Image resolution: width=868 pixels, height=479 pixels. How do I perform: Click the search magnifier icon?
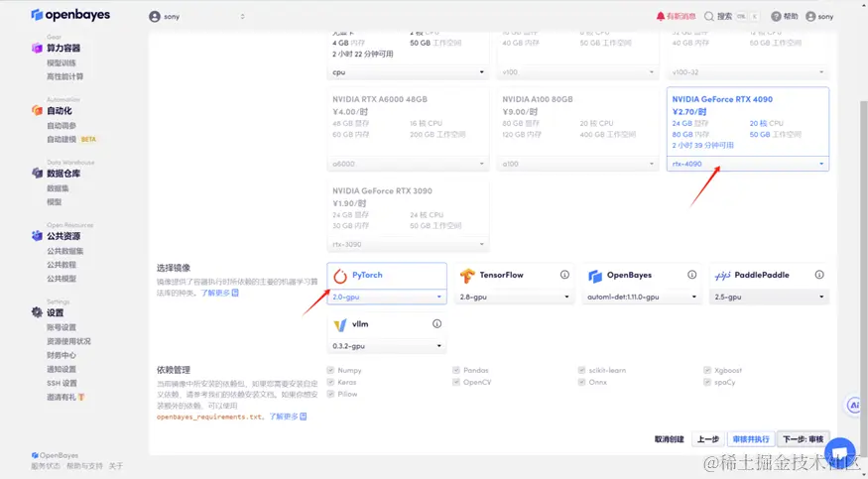point(708,17)
